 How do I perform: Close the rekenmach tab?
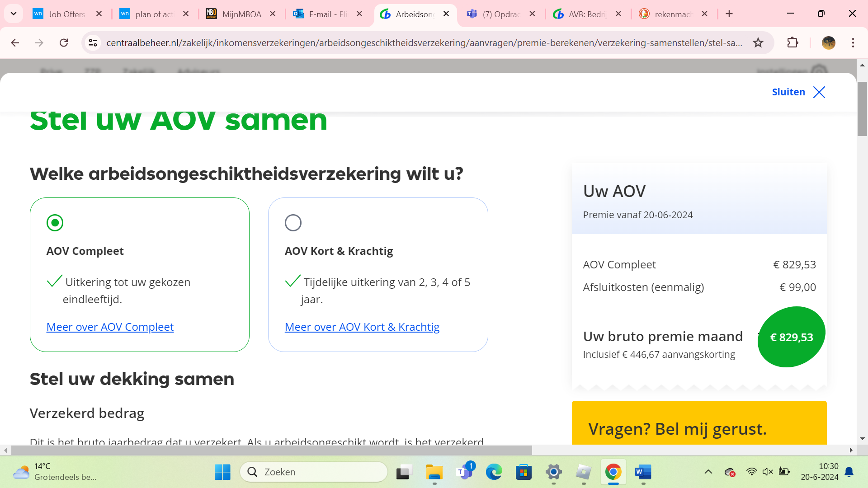[x=704, y=14]
